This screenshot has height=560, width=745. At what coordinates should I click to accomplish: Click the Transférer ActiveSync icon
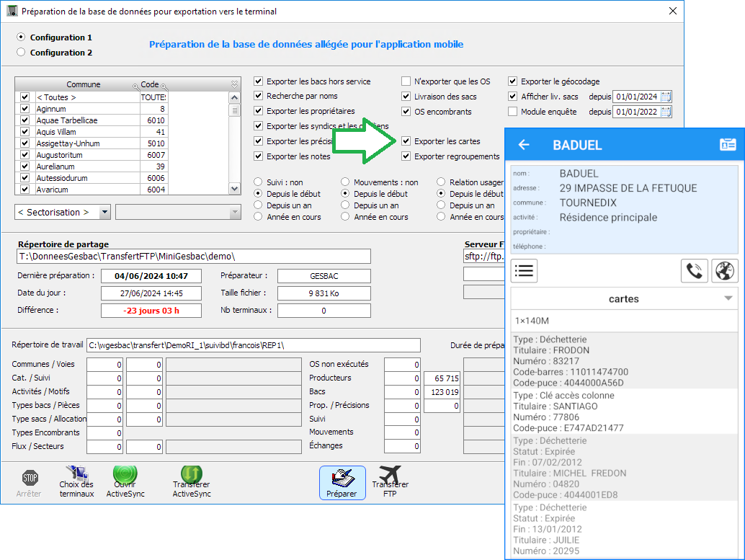click(192, 476)
